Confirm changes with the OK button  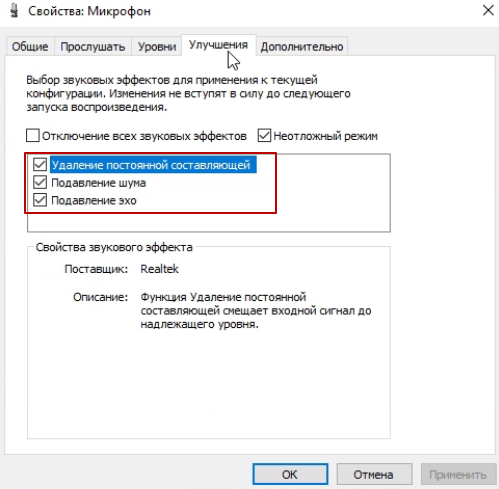point(290,474)
